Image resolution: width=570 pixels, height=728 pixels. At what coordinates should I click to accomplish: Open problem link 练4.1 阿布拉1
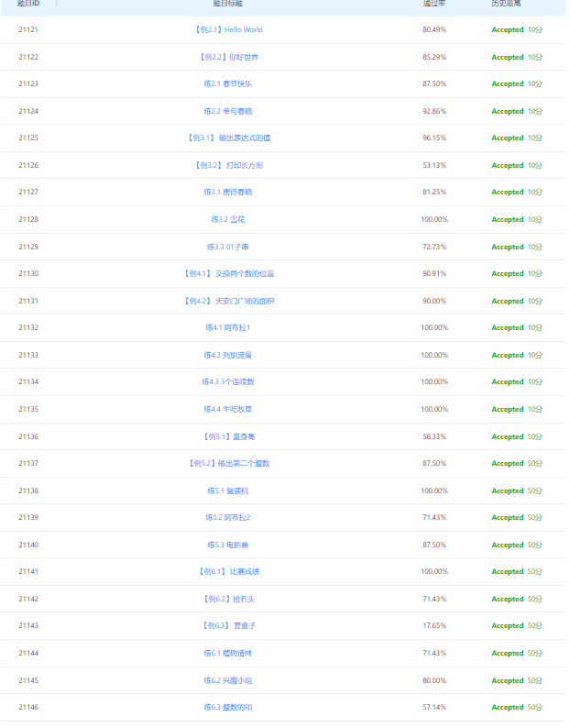228,328
